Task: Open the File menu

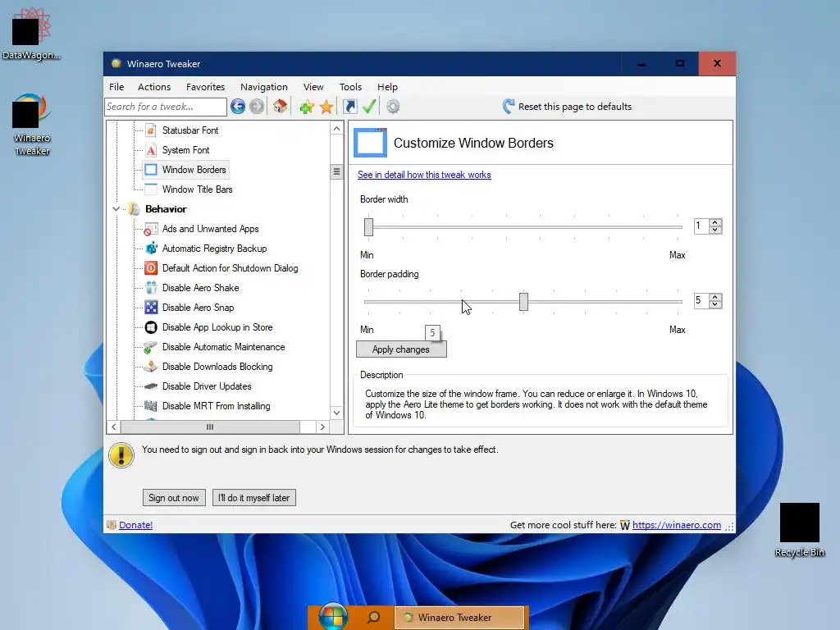Action: [116, 87]
